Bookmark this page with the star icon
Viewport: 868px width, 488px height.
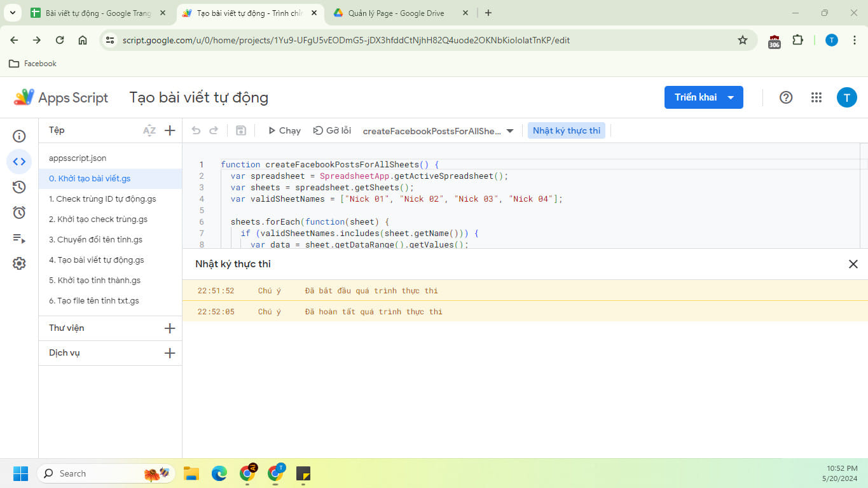pos(742,40)
